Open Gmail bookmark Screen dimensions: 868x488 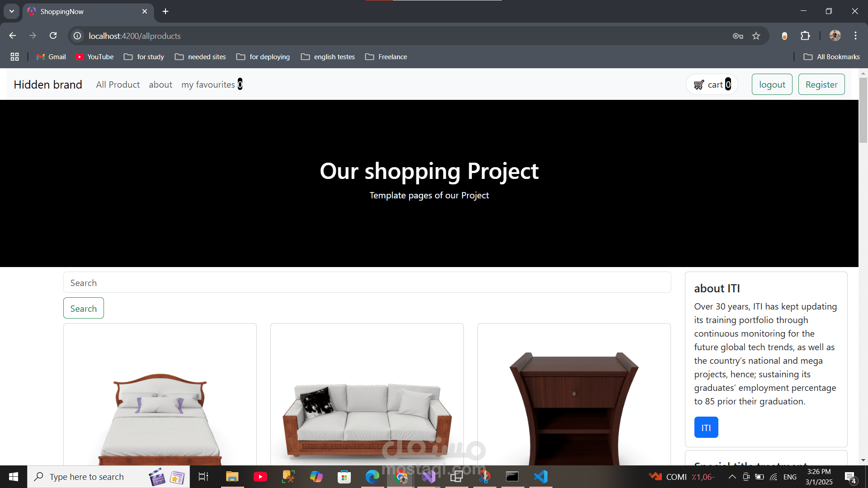pos(51,57)
